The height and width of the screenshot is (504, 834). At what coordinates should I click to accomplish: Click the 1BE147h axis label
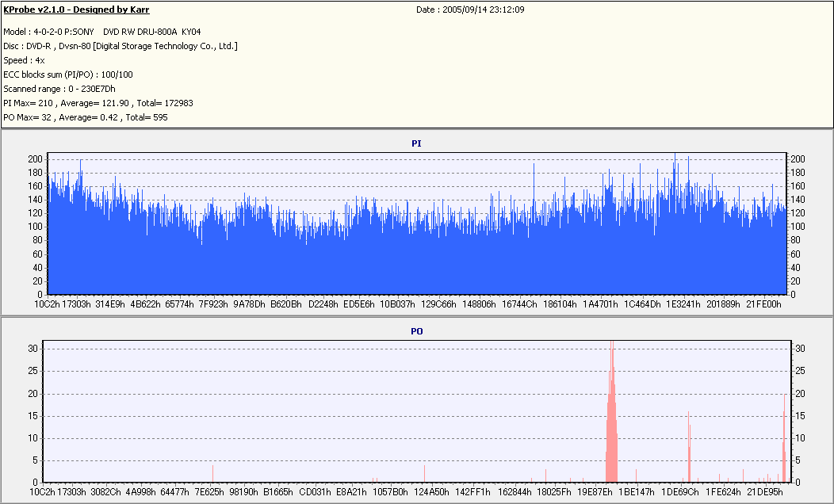point(637,492)
